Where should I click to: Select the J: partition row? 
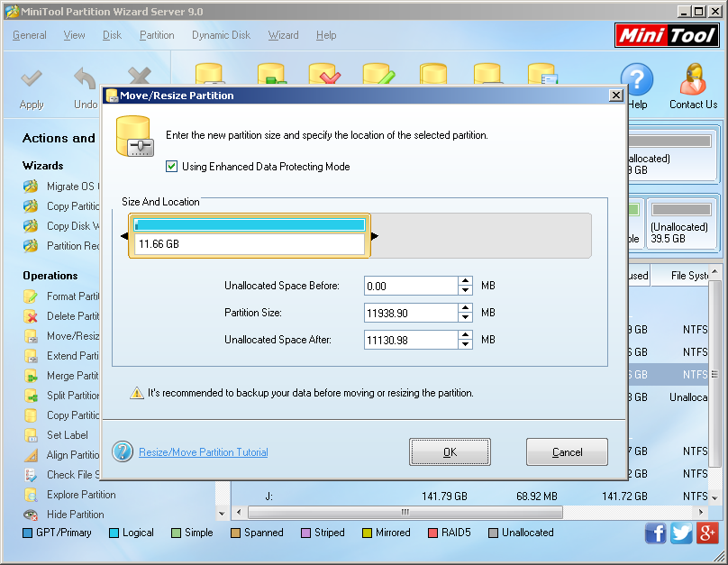tap(469, 497)
